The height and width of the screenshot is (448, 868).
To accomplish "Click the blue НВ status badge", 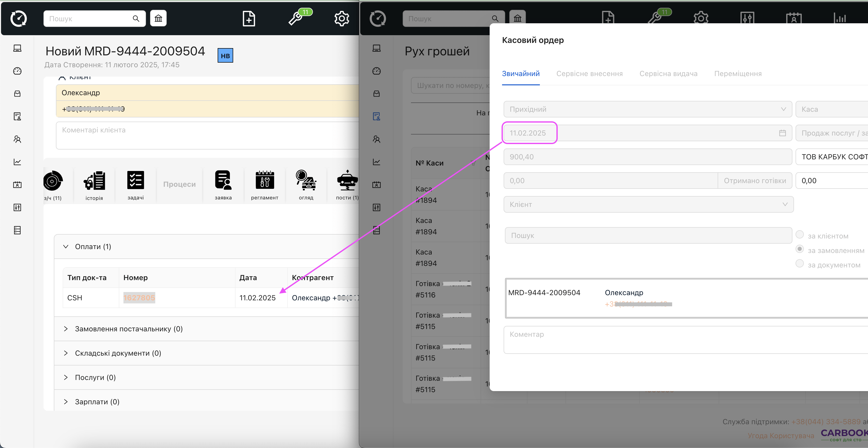I will click(x=225, y=56).
